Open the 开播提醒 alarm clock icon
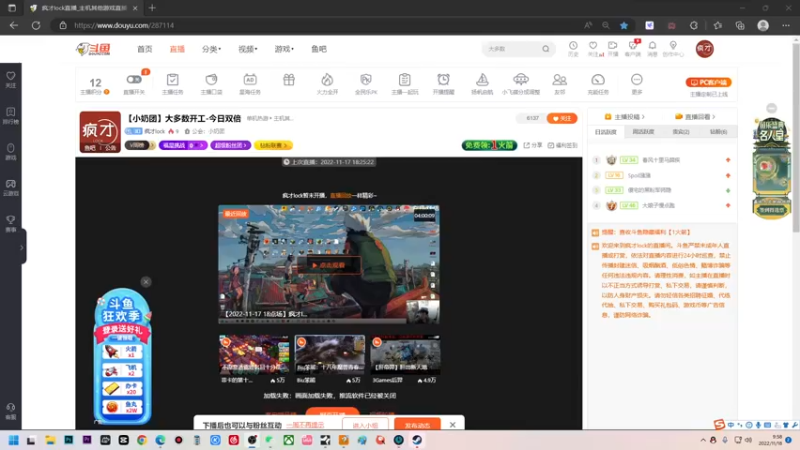Viewport: 800px width, 450px height. tap(443, 80)
